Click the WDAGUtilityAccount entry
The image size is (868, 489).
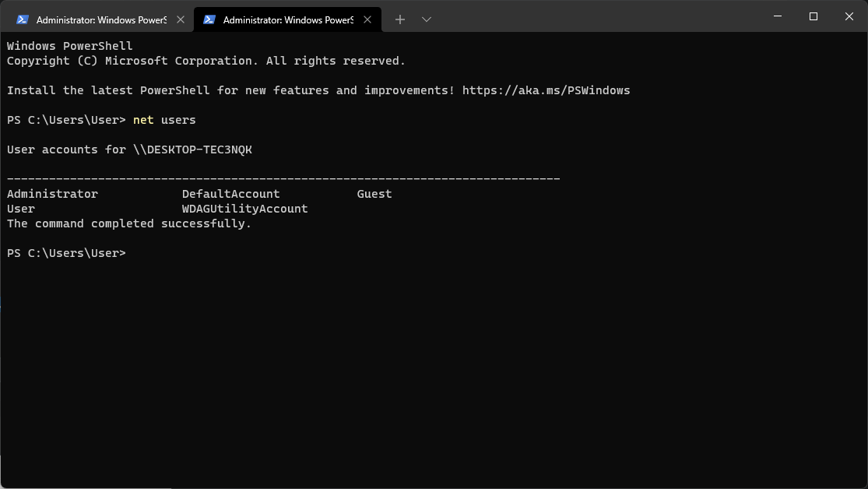tap(244, 209)
